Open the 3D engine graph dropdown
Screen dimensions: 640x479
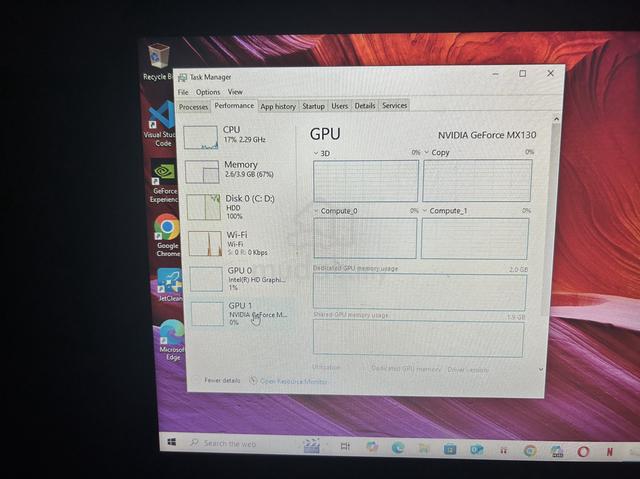tap(316, 153)
